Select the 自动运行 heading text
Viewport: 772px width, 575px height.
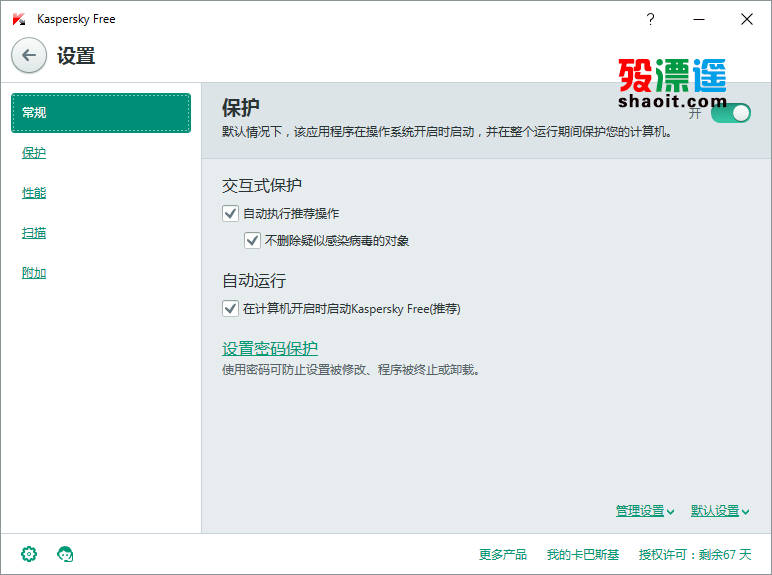[254, 281]
